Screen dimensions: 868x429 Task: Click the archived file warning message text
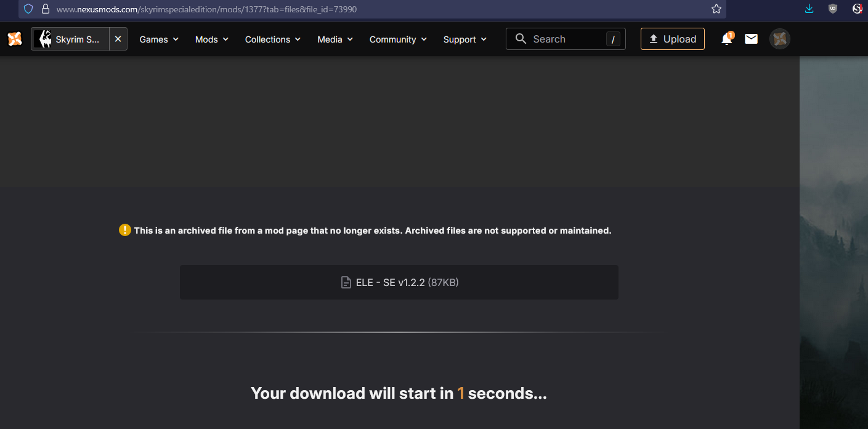point(373,231)
